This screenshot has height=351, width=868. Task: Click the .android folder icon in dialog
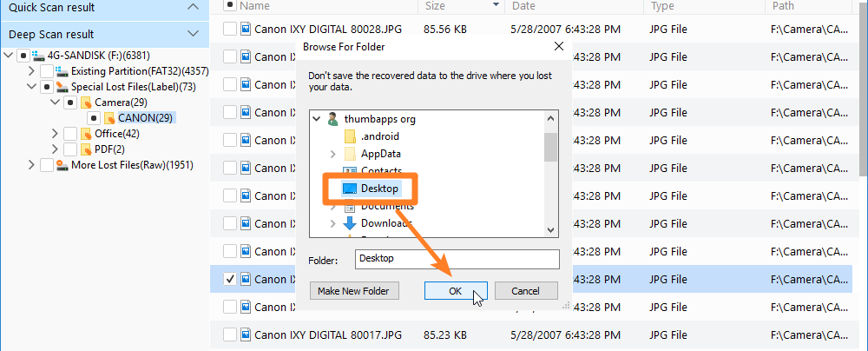click(350, 136)
